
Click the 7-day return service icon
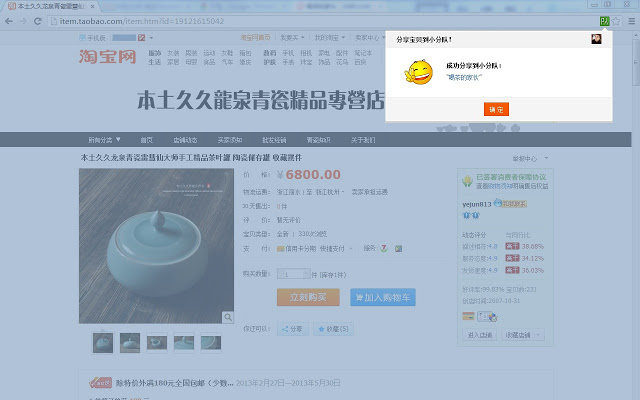pyautogui.click(x=384, y=248)
